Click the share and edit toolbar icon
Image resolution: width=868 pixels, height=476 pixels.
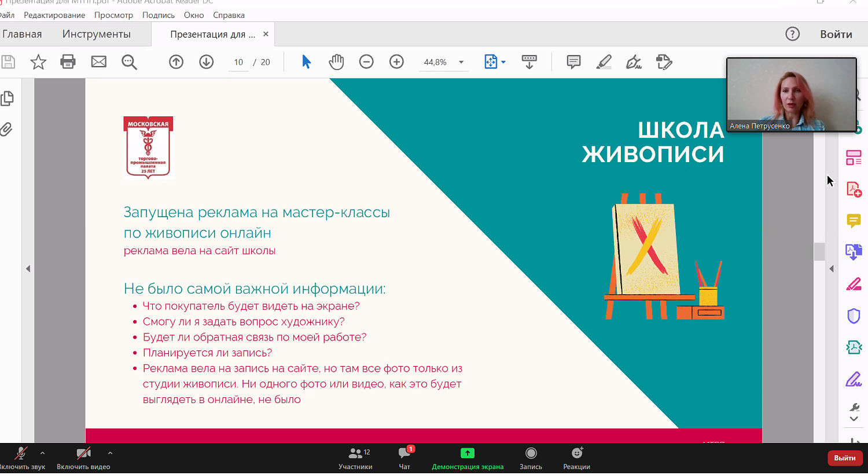[664, 62]
